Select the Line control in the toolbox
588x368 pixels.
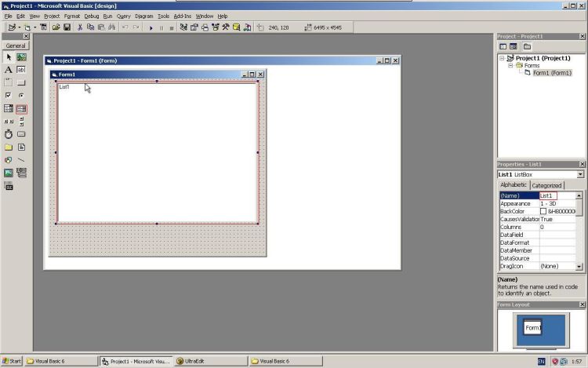pos(21,160)
